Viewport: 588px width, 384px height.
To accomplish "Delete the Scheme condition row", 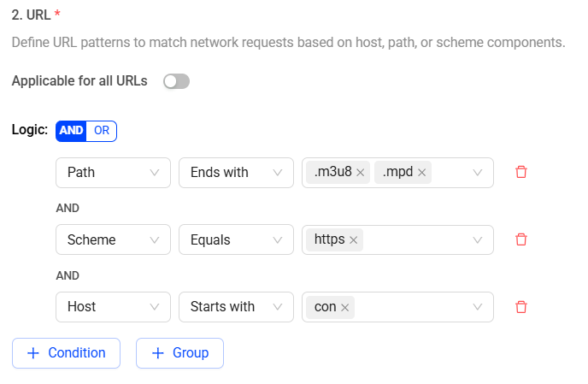I will (x=521, y=239).
